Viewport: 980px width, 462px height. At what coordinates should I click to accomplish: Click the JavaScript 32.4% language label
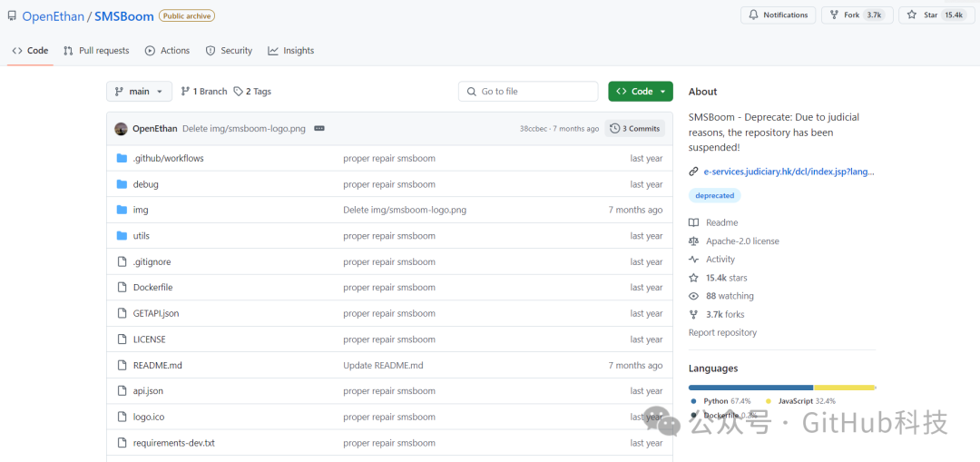(x=807, y=401)
